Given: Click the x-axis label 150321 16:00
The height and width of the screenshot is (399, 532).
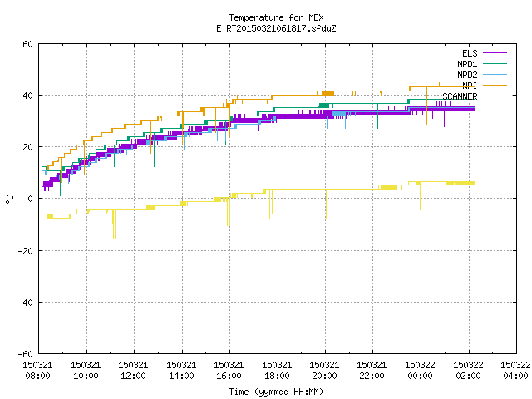Looking at the screenshot, I should (x=229, y=371).
